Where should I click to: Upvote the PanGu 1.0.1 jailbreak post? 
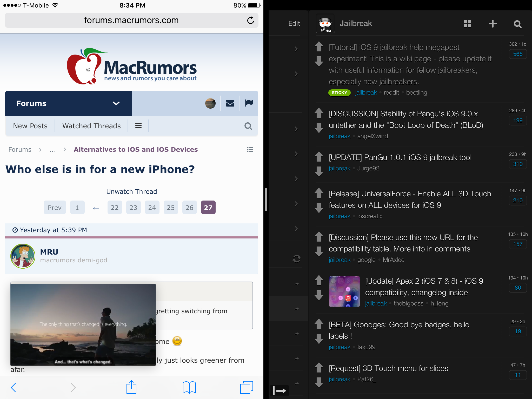319,156
